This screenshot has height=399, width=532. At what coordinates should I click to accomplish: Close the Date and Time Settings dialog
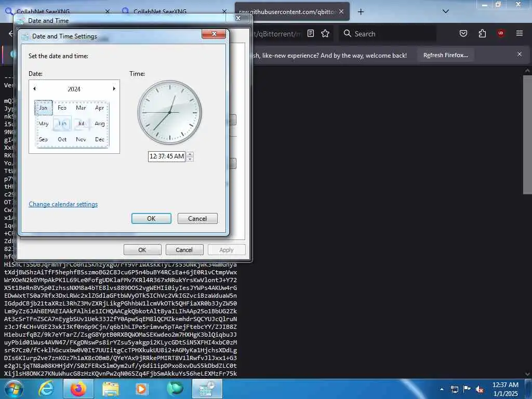pyautogui.click(x=214, y=34)
